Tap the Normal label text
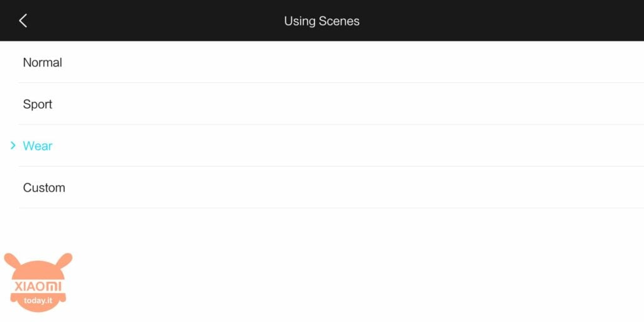The height and width of the screenshot is (322, 644). coord(42,62)
